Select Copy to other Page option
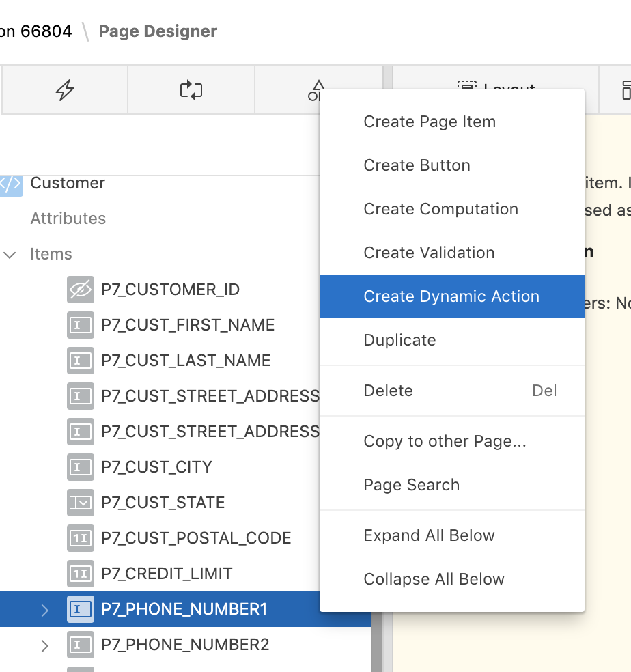631x672 pixels. point(445,441)
